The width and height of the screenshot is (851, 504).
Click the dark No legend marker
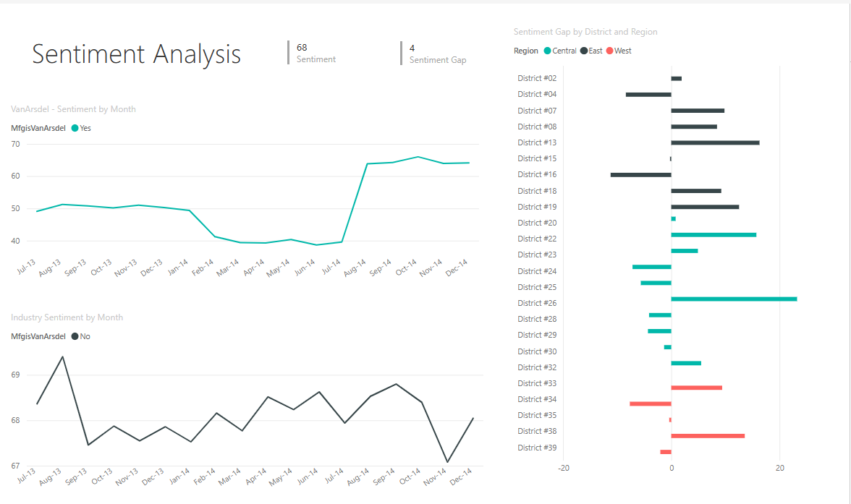[75, 336]
